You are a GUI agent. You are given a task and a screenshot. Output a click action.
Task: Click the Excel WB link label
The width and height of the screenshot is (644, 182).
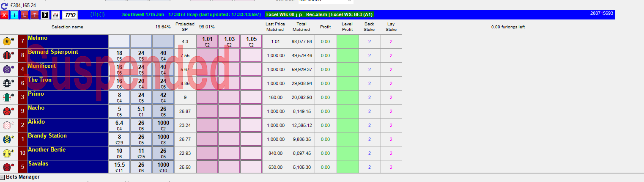point(319,14)
